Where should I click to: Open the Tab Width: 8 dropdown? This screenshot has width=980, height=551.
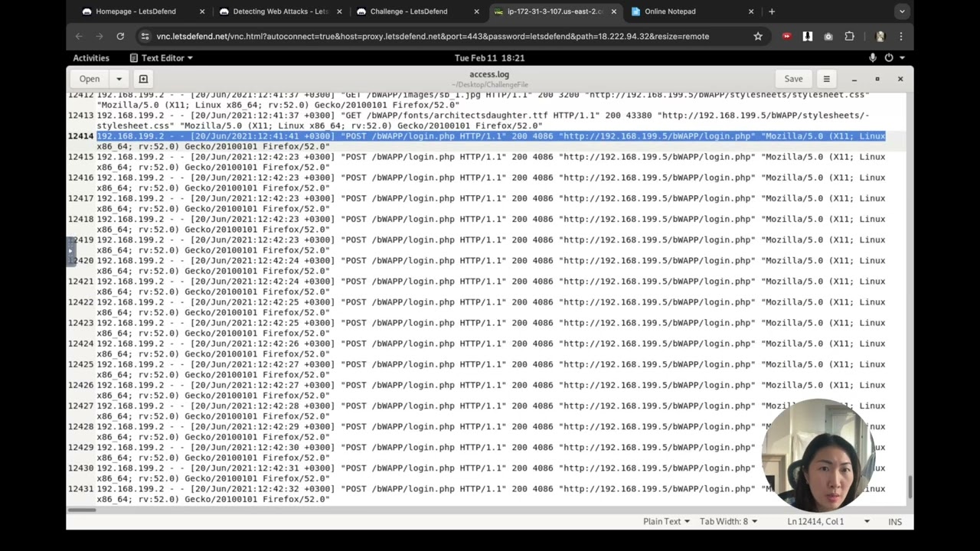(728, 521)
